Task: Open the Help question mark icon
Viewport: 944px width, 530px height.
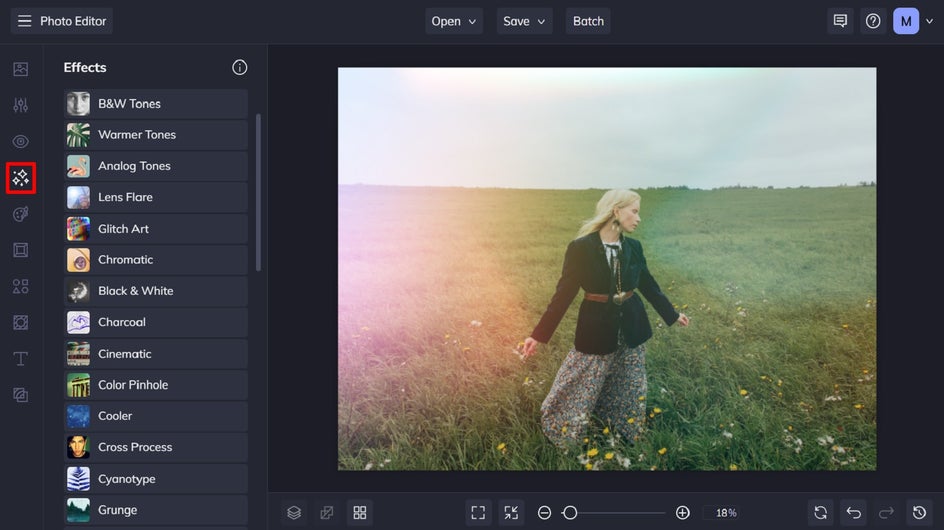Action: (x=873, y=21)
